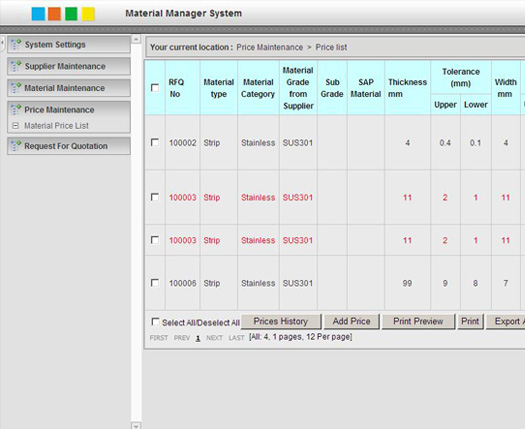Click the tree icon beside System Settings
This screenshot has width=525, height=429.
tap(16, 44)
